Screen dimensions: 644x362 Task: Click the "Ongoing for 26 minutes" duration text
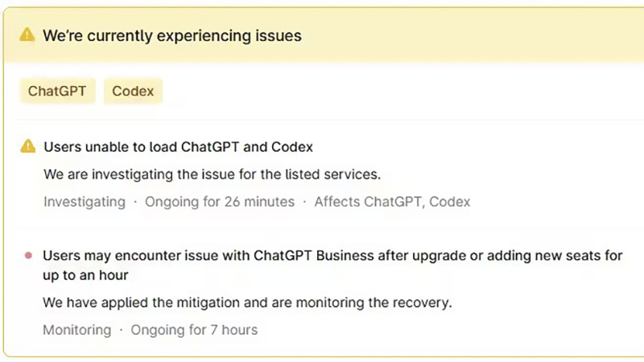(220, 202)
